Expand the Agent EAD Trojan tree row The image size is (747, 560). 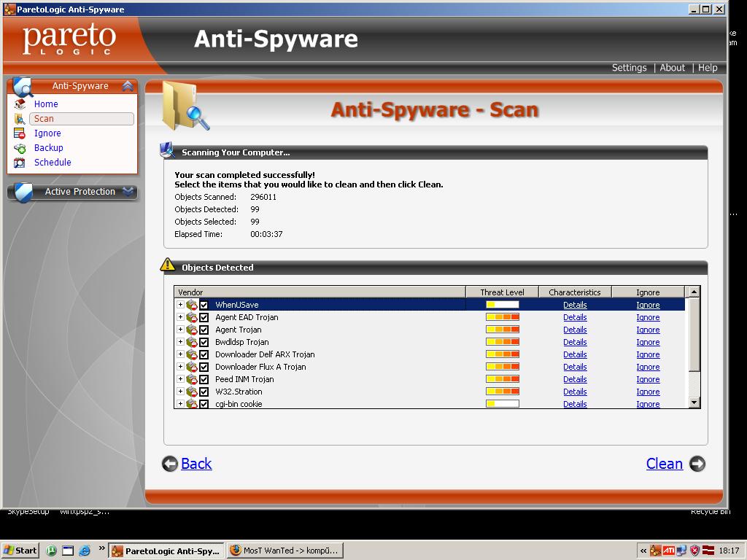180,317
